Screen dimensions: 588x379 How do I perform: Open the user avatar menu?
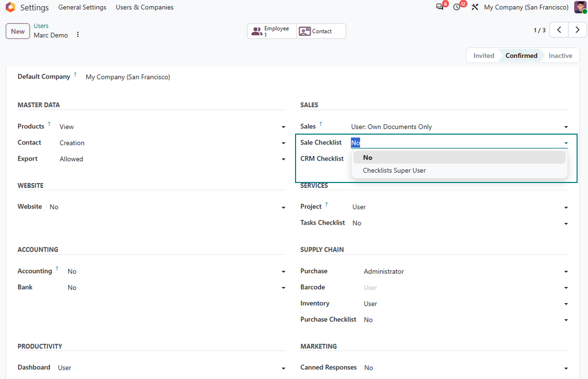pos(580,7)
